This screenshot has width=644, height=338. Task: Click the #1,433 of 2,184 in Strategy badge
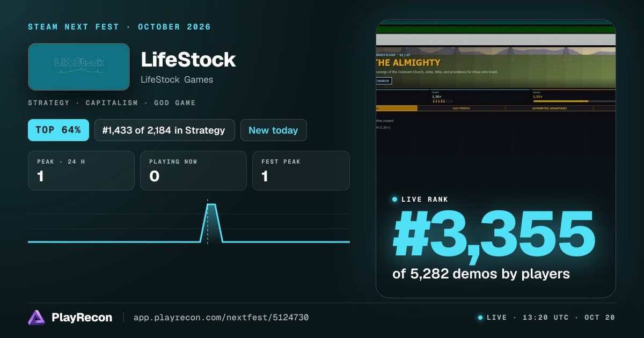[x=165, y=130]
